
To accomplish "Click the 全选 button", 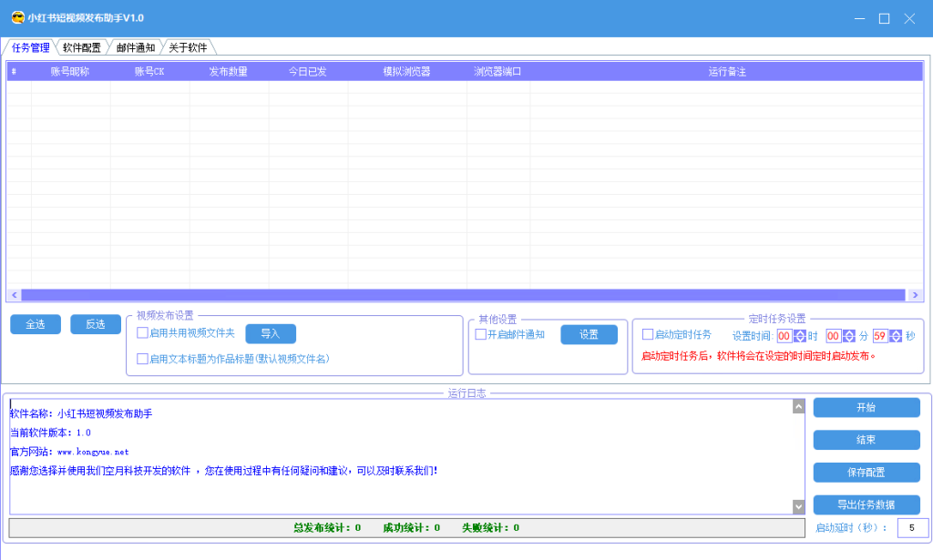I will coord(36,324).
